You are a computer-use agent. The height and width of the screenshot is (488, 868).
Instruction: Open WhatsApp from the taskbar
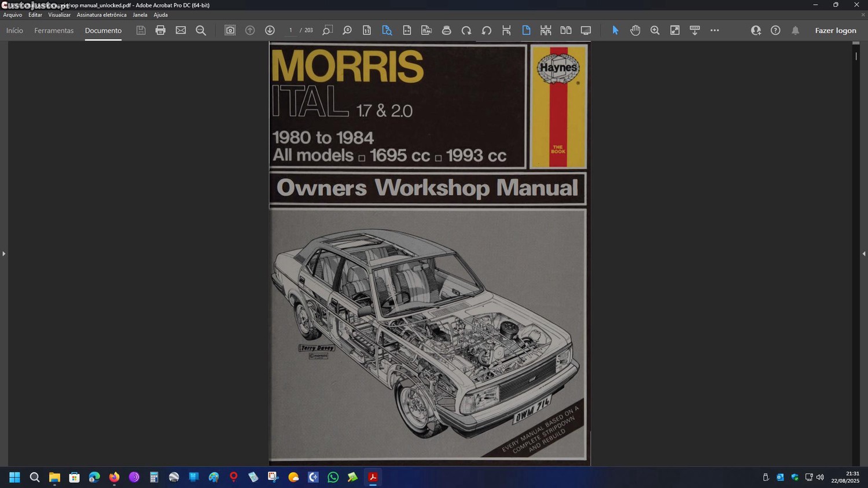pos(333,477)
